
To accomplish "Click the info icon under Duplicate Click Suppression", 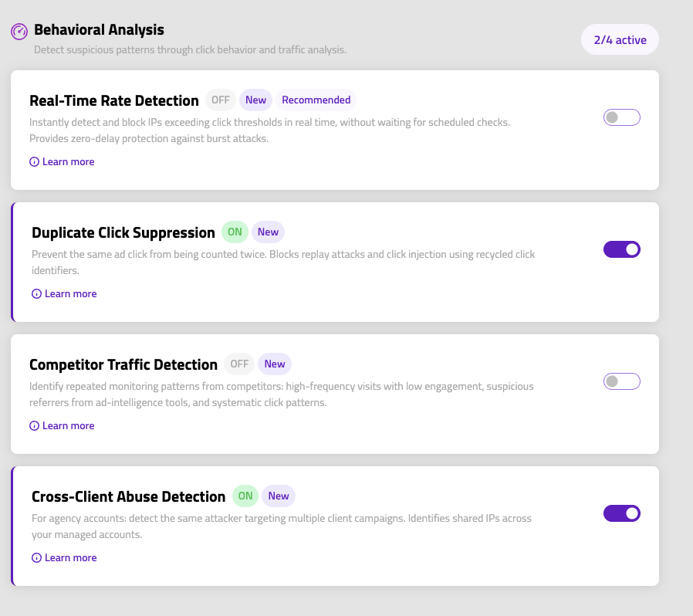I will pyautogui.click(x=35, y=293).
